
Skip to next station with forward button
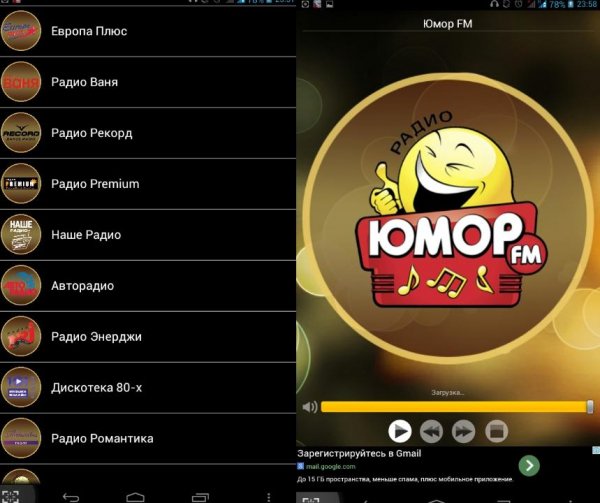(x=463, y=431)
